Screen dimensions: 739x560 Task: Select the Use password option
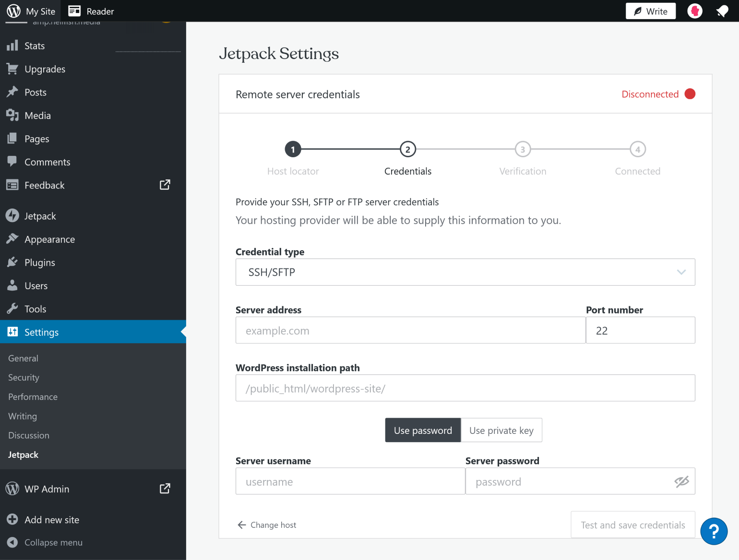tap(423, 430)
